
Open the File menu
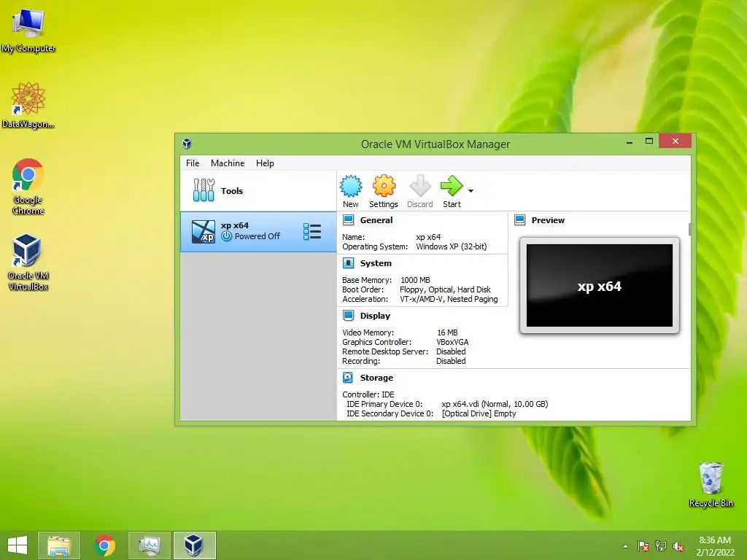pyautogui.click(x=193, y=163)
